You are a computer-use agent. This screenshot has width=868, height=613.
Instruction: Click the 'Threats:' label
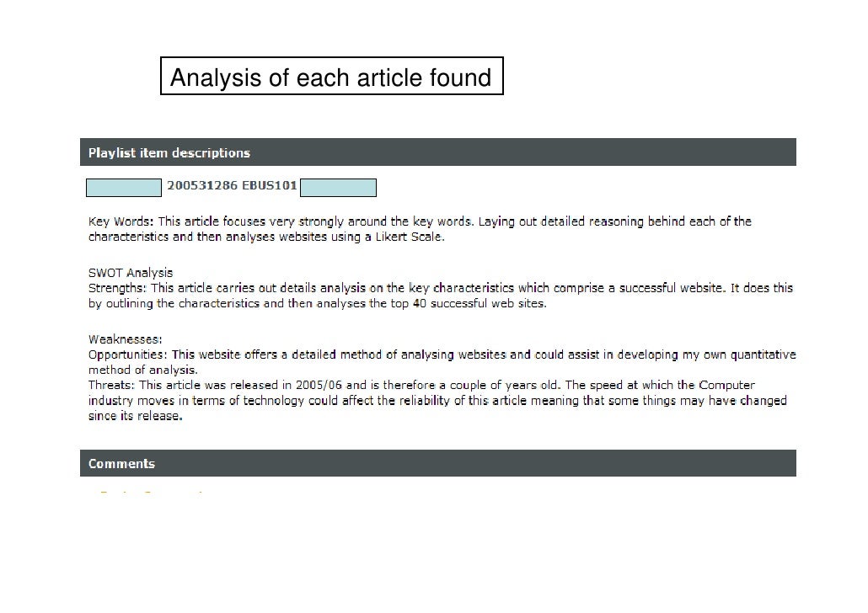(x=112, y=385)
